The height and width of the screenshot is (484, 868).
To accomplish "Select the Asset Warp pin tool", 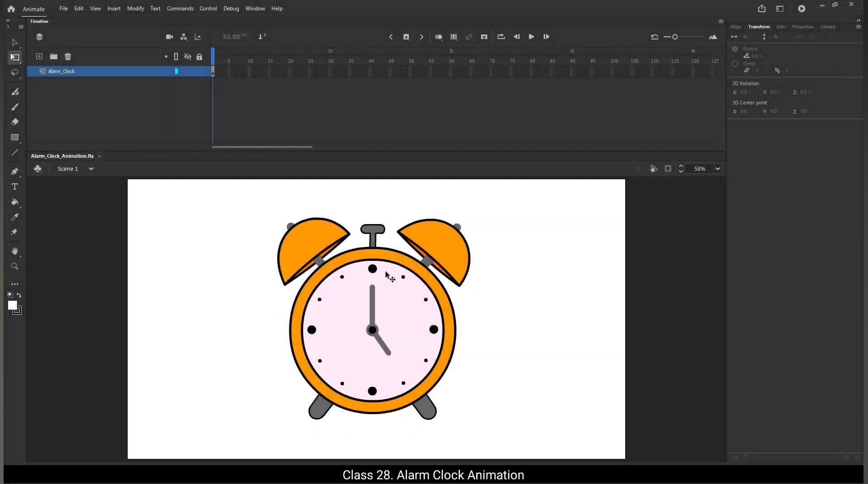I will [15, 232].
